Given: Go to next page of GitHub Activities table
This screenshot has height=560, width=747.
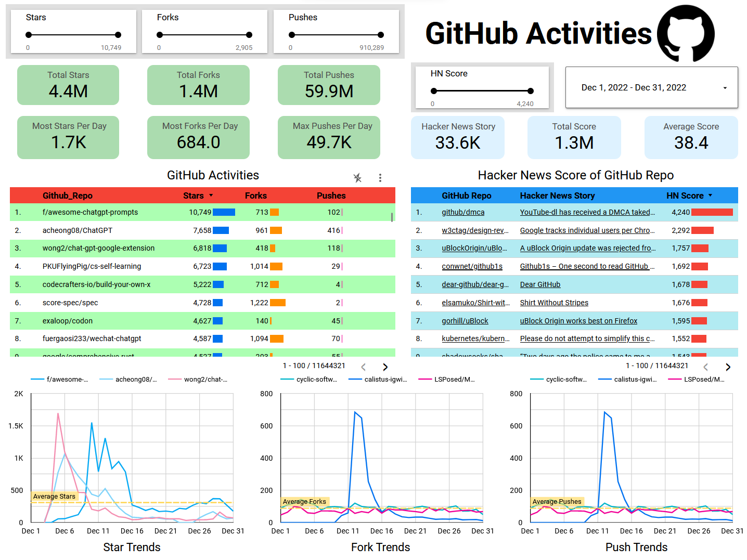Looking at the screenshot, I should point(385,367).
